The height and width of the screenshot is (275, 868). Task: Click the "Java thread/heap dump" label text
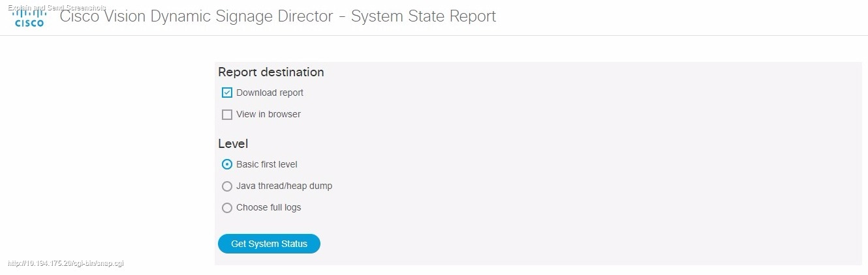click(284, 186)
